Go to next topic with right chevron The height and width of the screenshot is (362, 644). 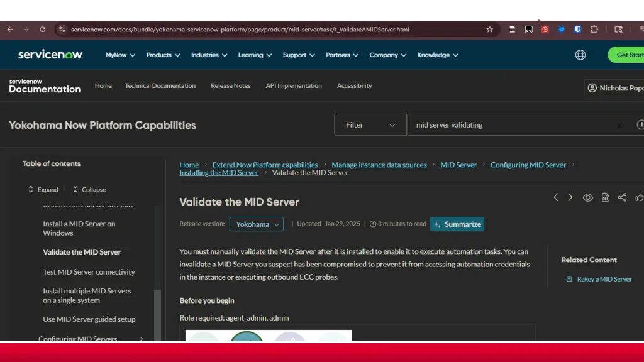pyautogui.click(x=570, y=197)
